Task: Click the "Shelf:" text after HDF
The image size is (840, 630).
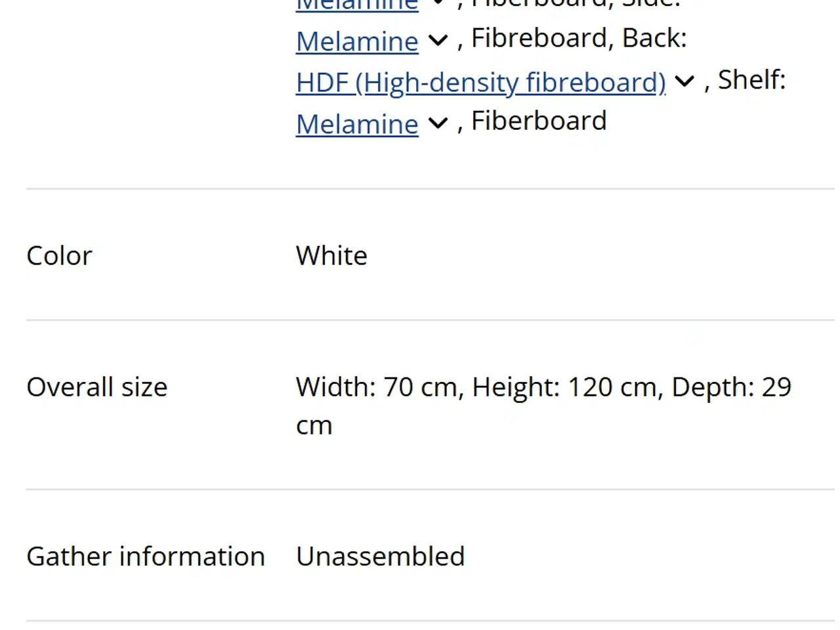Action: click(x=751, y=80)
